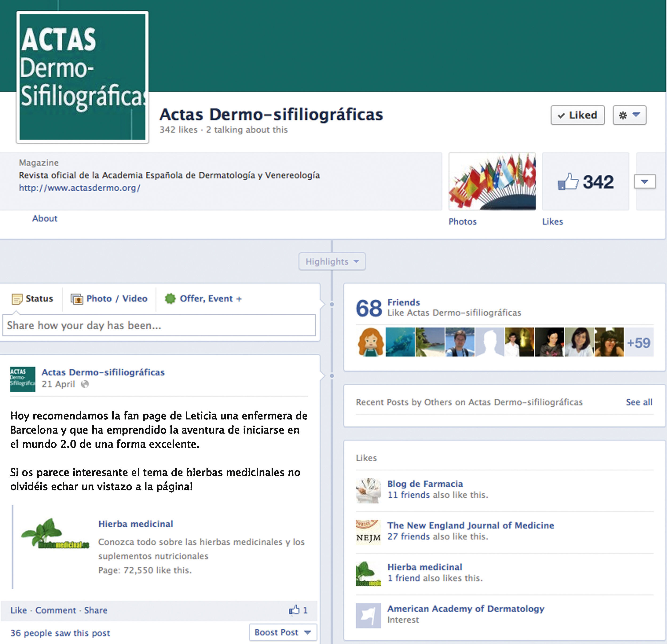
Task: Click the +59 more friends tile
Action: (x=638, y=342)
